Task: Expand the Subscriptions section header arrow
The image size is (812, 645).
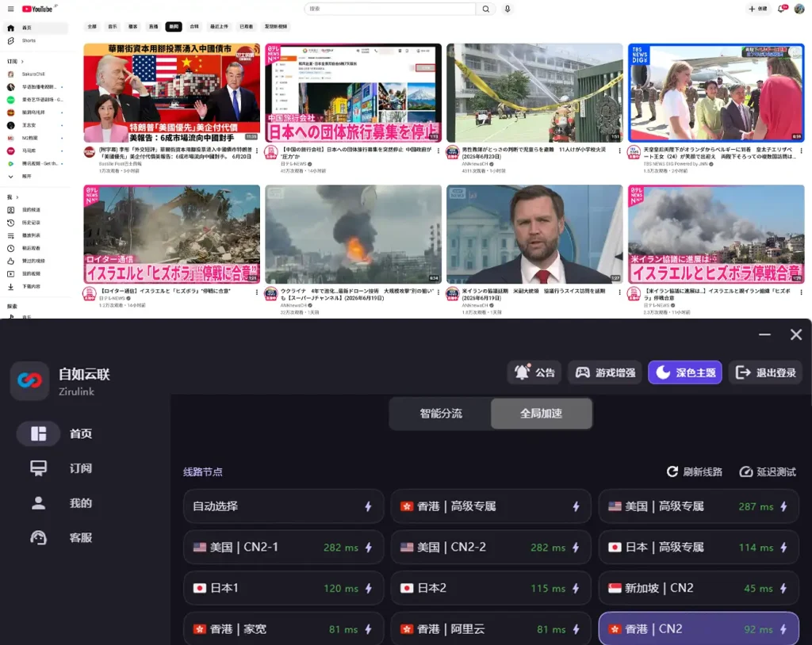Action: point(22,61)
